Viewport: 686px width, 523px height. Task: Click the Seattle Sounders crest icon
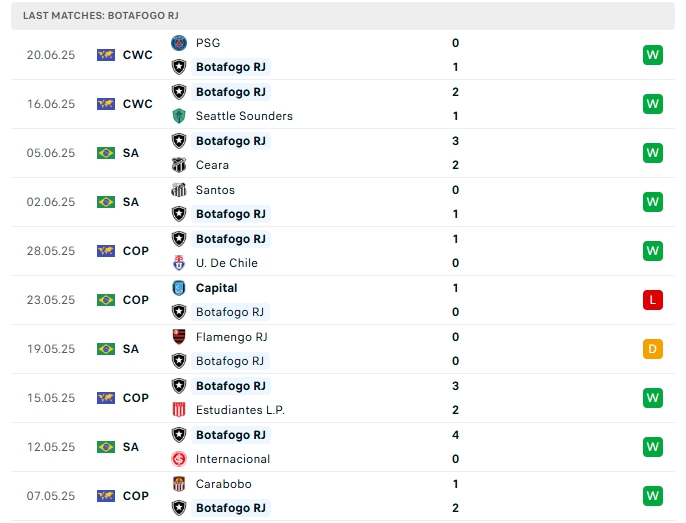[179, 116]
